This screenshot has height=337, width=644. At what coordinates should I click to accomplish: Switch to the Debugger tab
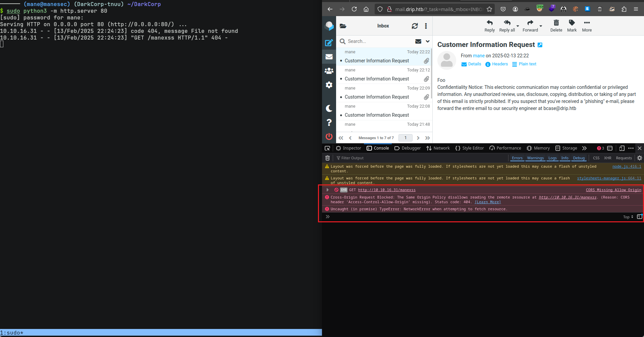coord(408,148)
